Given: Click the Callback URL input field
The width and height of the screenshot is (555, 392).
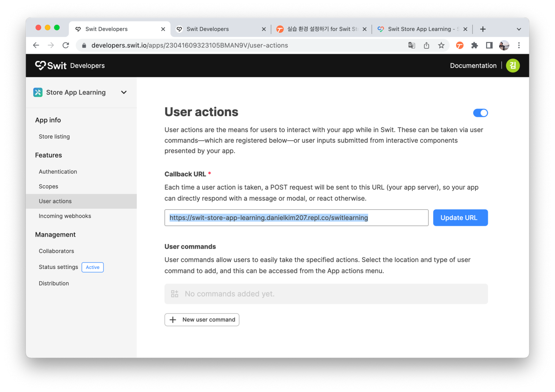Looking at the screenshot, I should 296,218.
